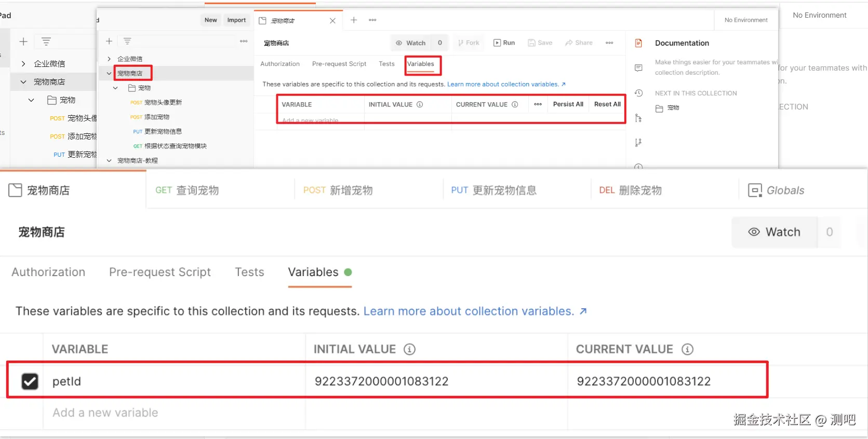Expand 企业微信 in the far-left sidebar
Image resolution: width=868 pixels, height=439 pixels.
(x=23, y=63)
